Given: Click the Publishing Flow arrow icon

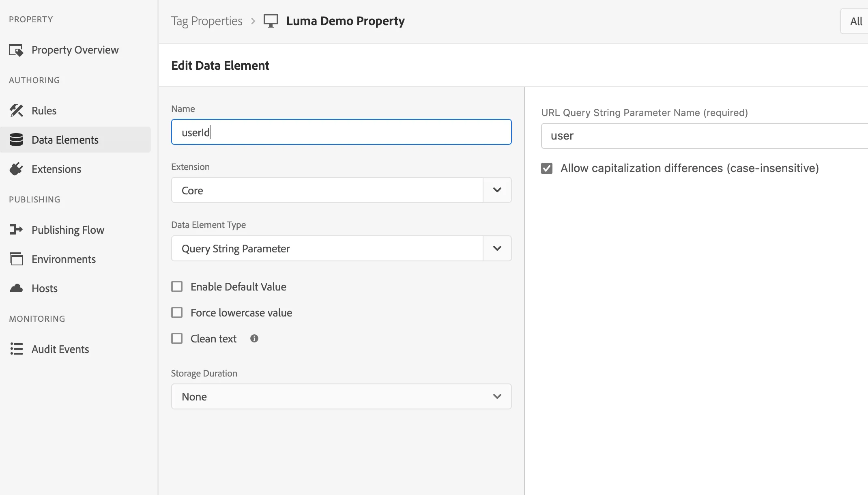Looking at the screenshot, I should coord(16,230).
